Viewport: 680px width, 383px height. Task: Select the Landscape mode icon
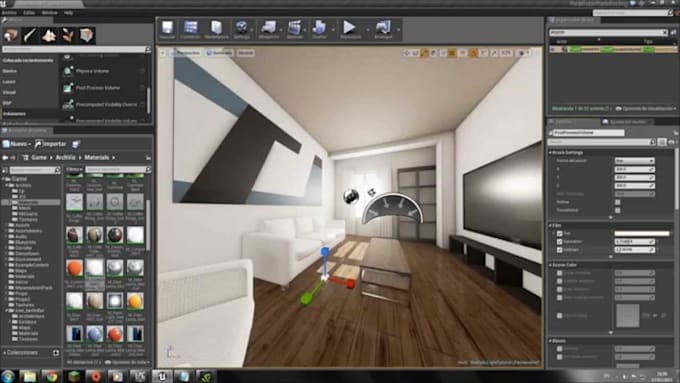click(x=49, y=35)
